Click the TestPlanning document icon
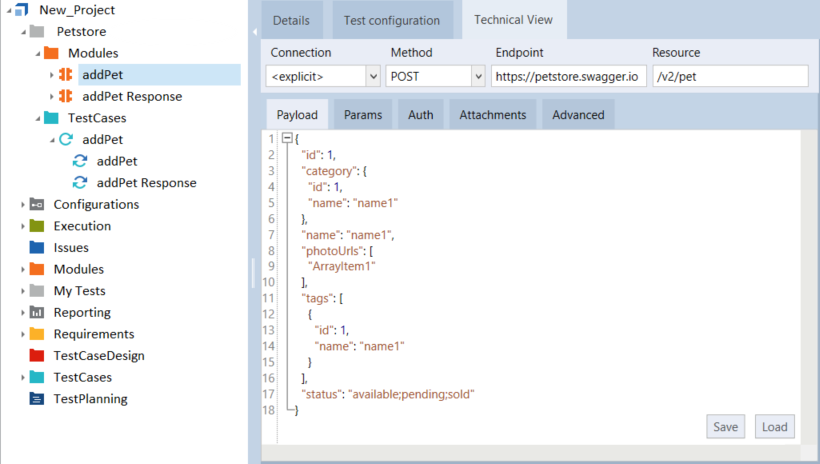Viewport: 820px width, 464px height. [37, 399]
